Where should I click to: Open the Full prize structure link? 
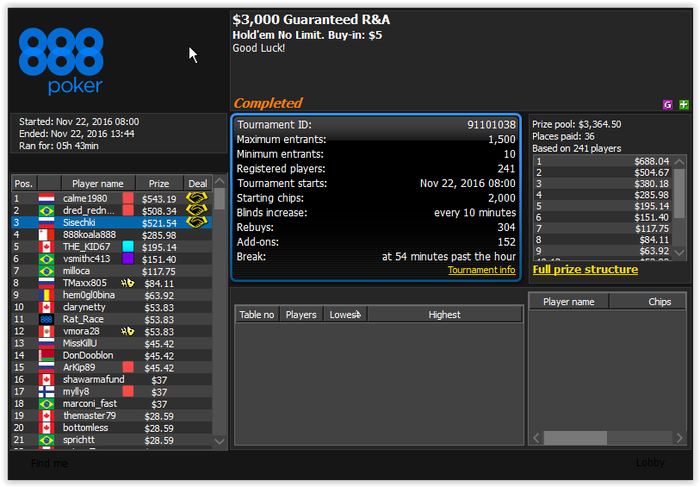pyautogui.click(x=585, y=270)
